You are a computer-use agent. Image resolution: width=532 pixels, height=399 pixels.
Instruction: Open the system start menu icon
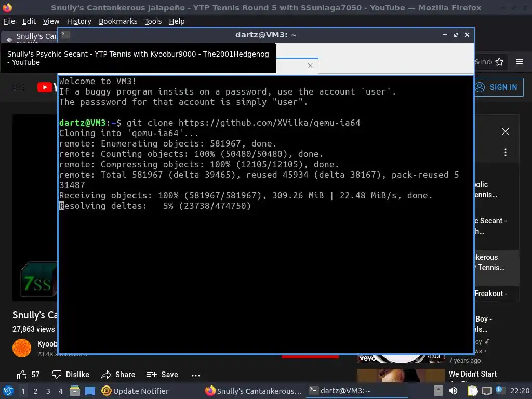coord(8,391)
